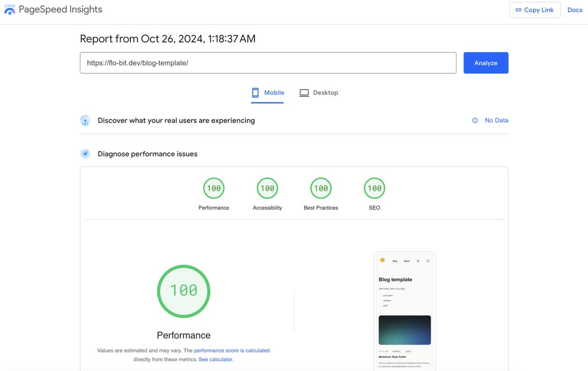Open the See calculator link
This screenshot has height=371, width=588.
(216, 359)
